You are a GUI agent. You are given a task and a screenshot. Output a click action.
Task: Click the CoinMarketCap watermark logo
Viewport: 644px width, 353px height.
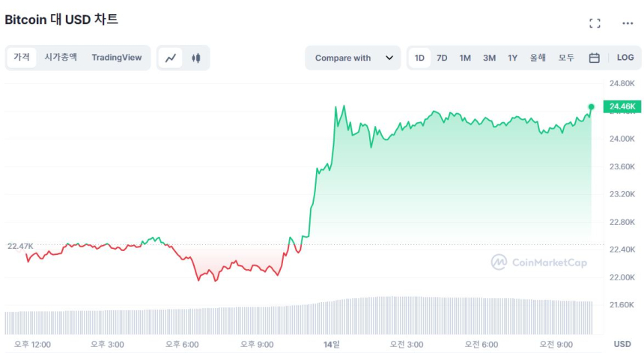tap(539, 262)
